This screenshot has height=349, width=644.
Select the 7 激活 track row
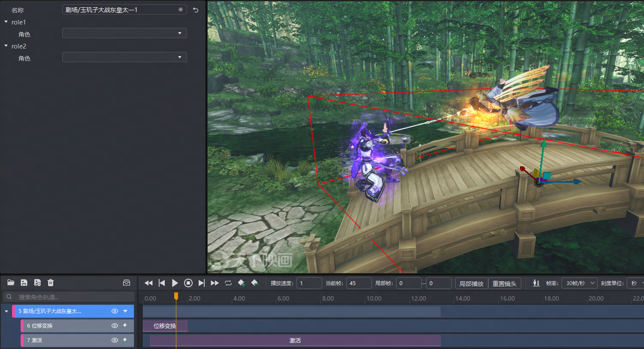click(77, 340)
